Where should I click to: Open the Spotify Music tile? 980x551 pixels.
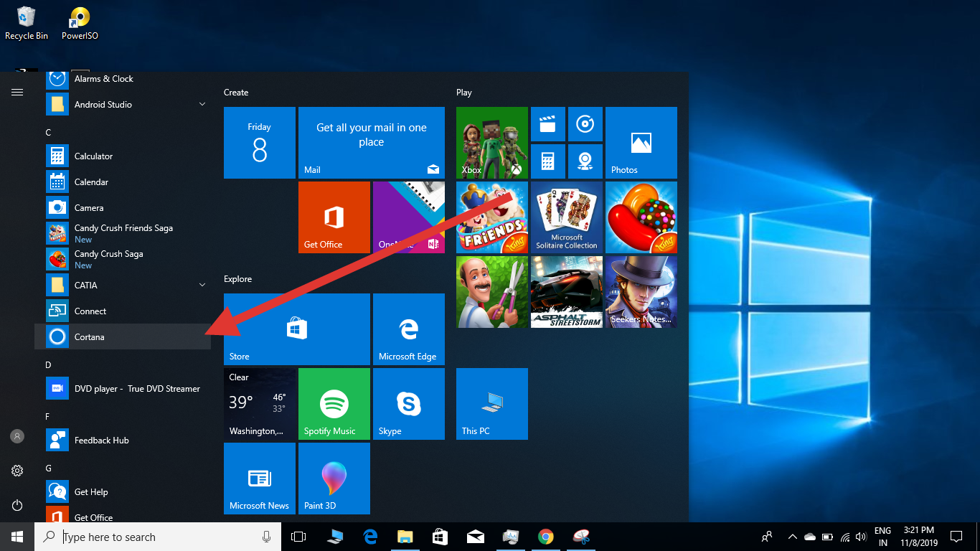click(334, 404)
